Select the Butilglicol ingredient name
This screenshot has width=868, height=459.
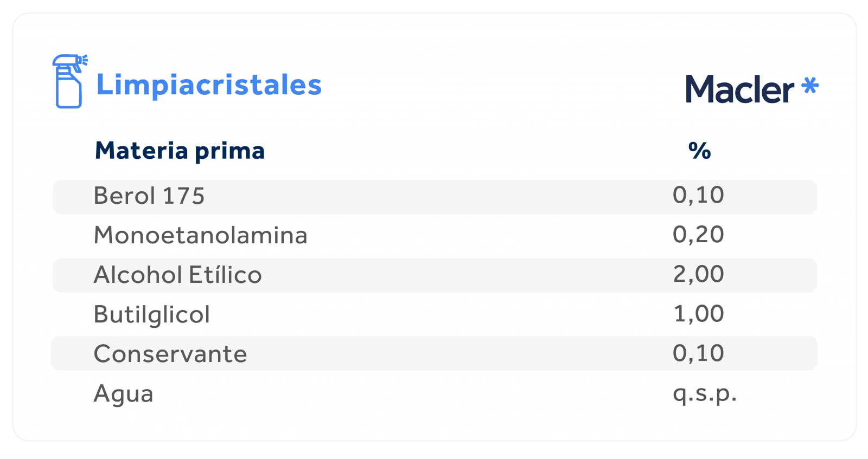(x=151, y=315)
